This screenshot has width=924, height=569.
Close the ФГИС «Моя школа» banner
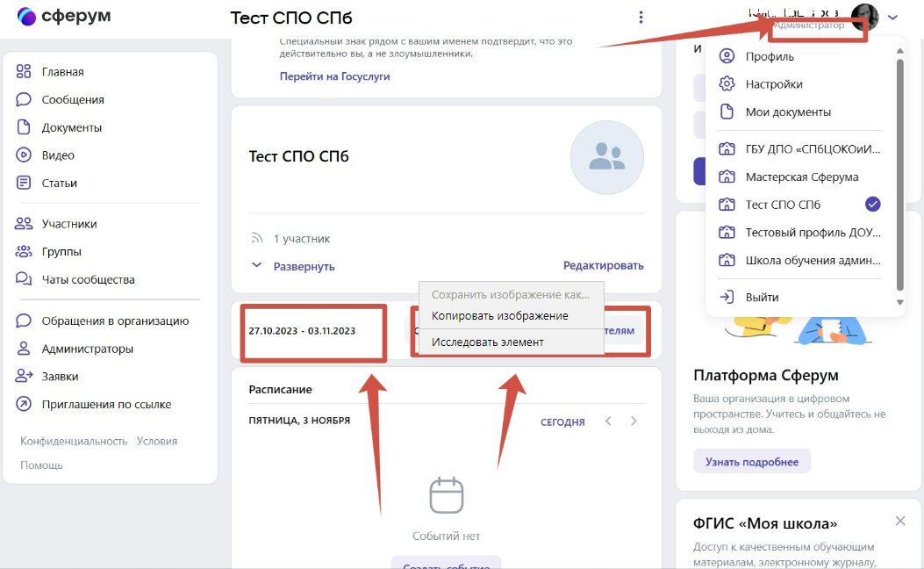[899, 522]
